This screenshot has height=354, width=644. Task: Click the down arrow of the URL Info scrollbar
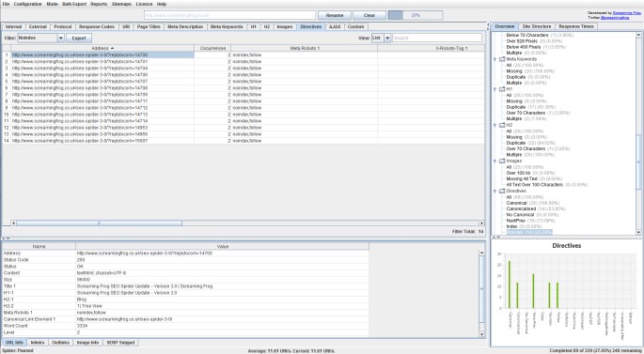coord(481,334)
